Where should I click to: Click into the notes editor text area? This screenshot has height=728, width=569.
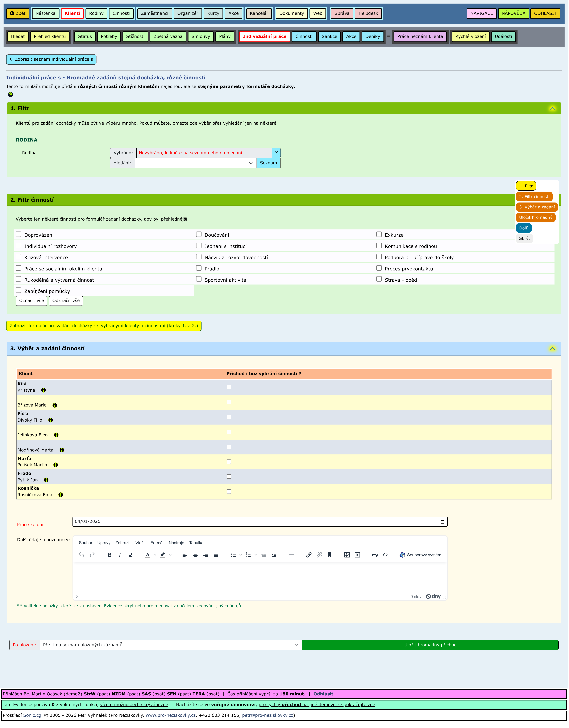point(260,578)
